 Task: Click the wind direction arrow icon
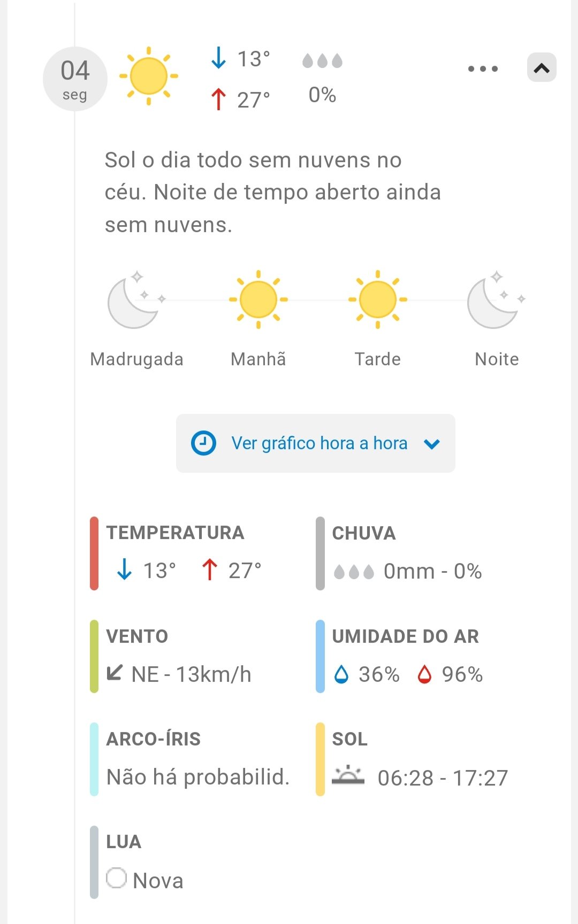point(115,673)
